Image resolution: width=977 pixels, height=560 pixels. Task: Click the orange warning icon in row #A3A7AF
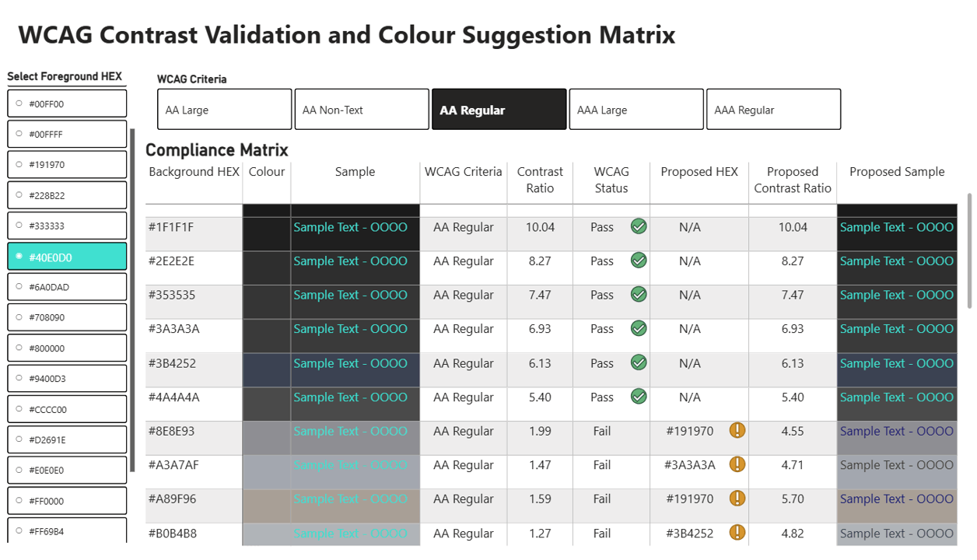[737, 464]
